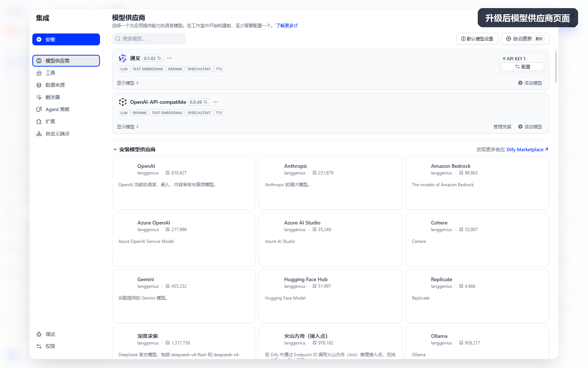Screen dimensions: 588x368
Task: Open the Ollama provider card
Action: [477, 343]
